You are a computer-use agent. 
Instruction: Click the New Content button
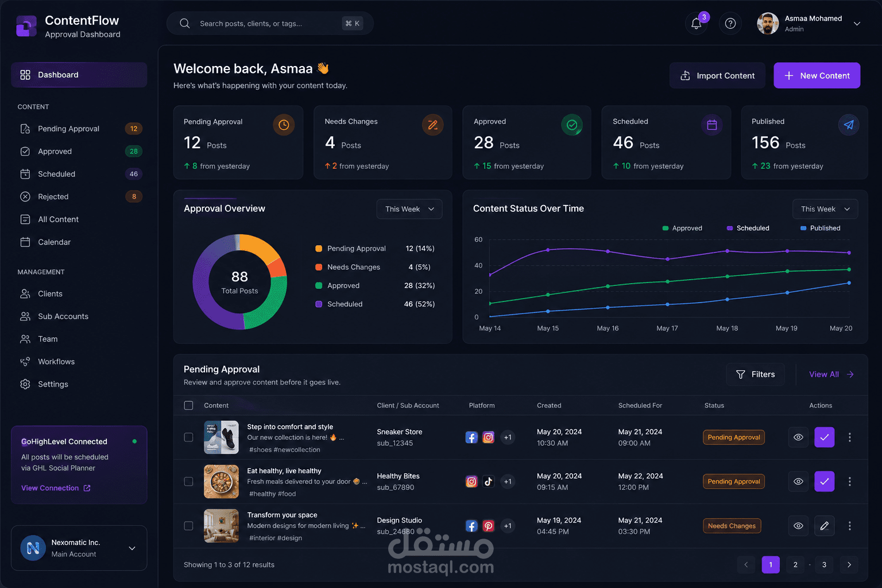tap(817, 75)
